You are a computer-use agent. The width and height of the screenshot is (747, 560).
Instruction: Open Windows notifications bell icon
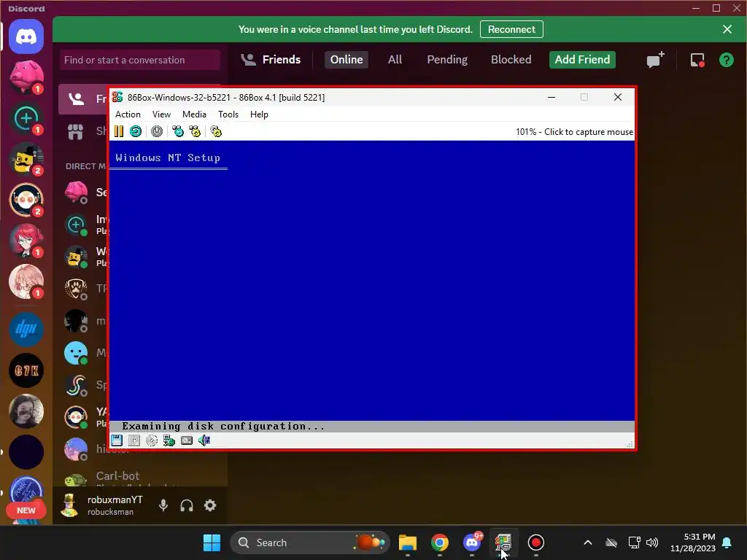tap(727, 542)
